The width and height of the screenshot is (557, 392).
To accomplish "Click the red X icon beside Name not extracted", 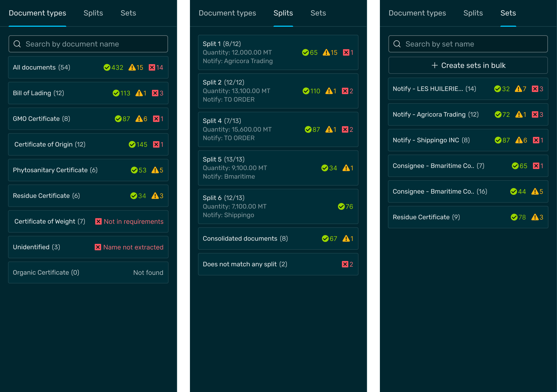I will [98, 247].
